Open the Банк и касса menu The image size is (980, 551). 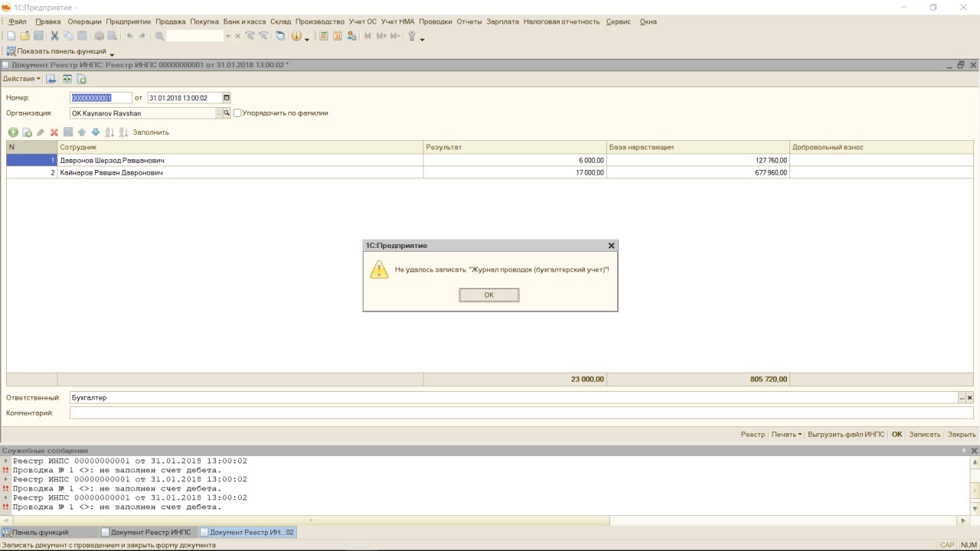244,21
